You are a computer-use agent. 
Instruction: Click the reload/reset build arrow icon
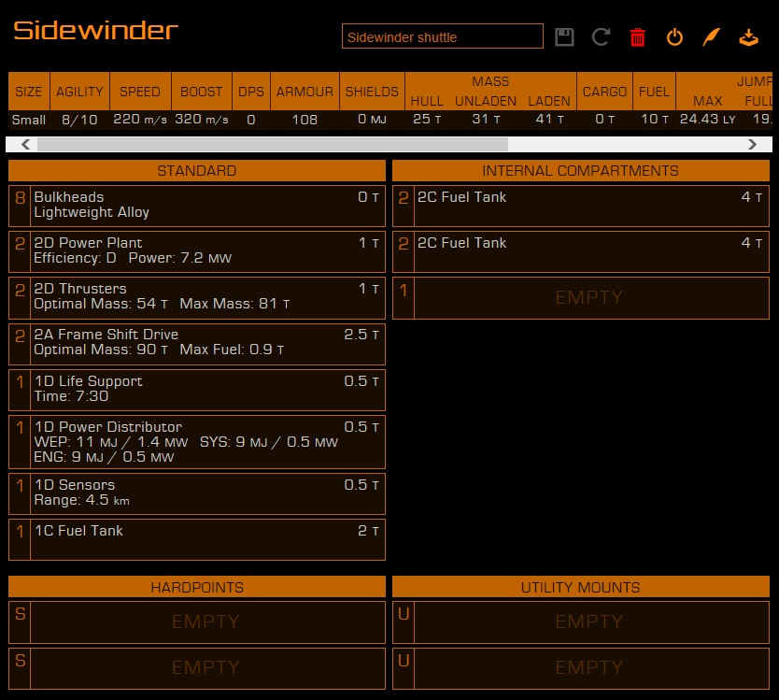(x=602, y=37)
